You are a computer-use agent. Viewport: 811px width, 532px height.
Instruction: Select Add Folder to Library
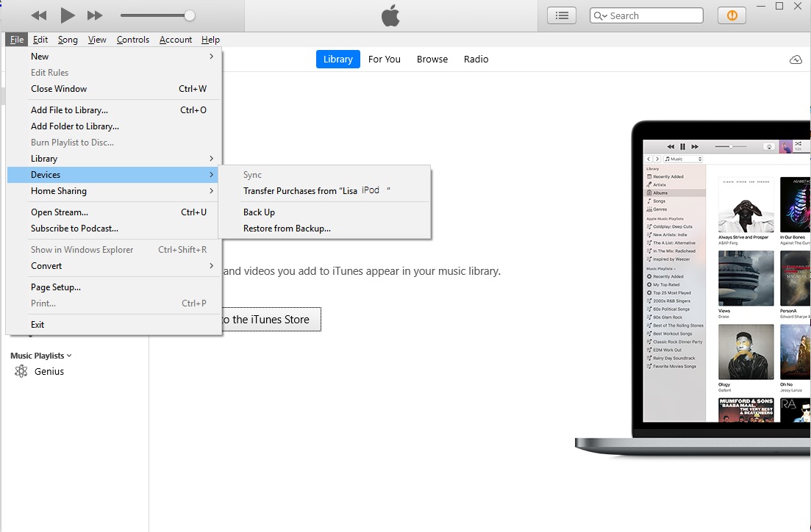click(x=114, y=126)
